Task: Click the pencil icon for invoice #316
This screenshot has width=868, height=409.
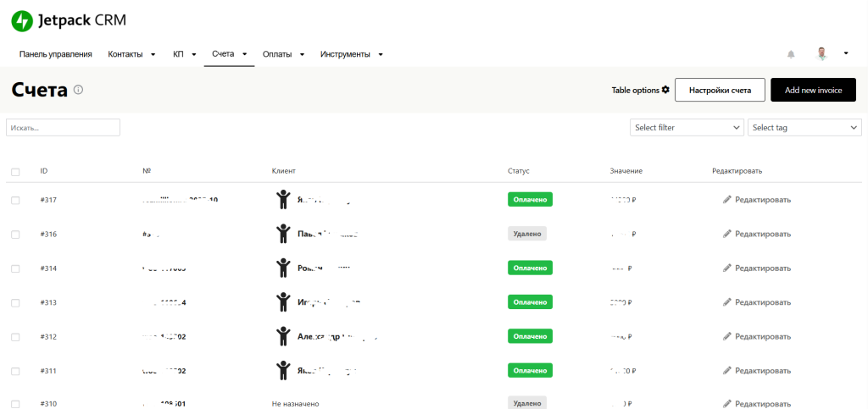Action: pyautogui.click(x=727, y=234)
